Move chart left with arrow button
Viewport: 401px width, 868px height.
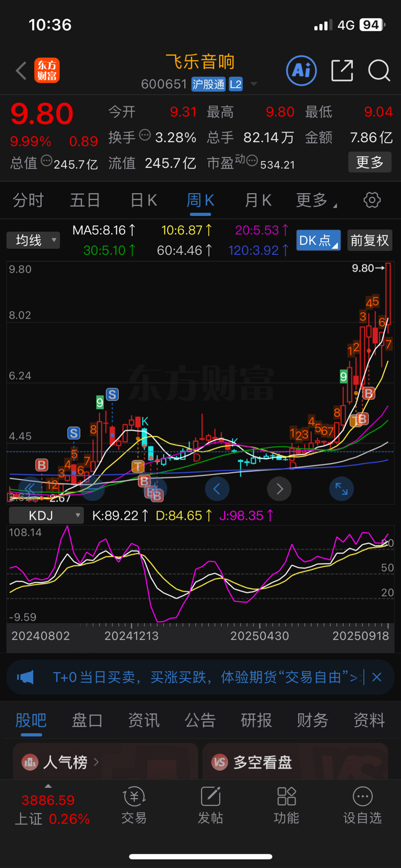click(x=217, y=489)
